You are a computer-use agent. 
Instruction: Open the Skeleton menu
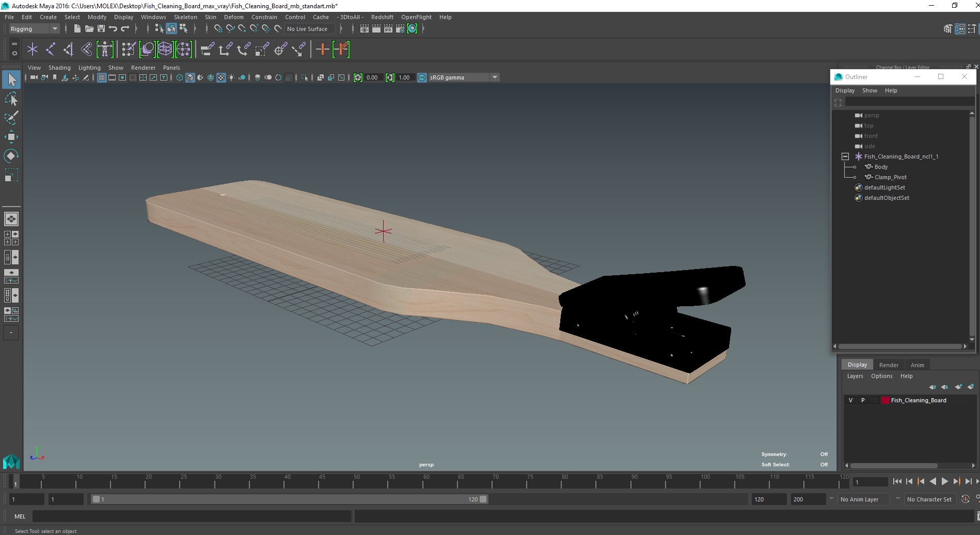click(x=185, y=17)
